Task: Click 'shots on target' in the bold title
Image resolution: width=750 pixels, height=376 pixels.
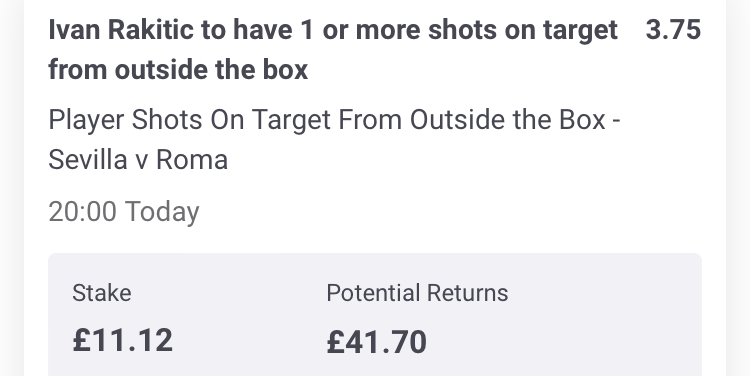Action: click(x=523, y=30)
